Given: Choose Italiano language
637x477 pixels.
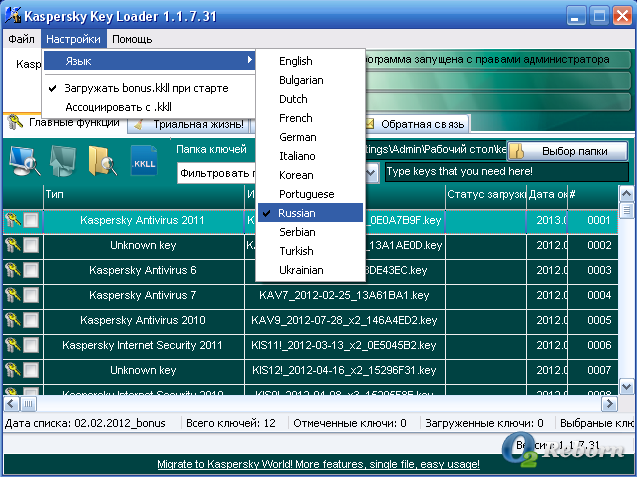Looking at the screenshot, I should pyautogui.click(x=310, y=156).
